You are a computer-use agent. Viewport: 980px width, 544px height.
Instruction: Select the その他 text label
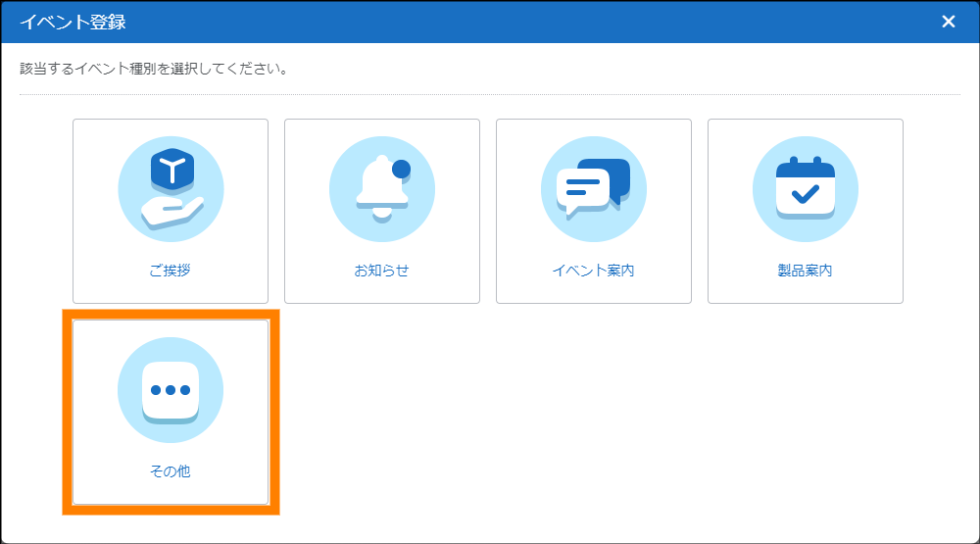pyautogui.click(x=171, y=471)
